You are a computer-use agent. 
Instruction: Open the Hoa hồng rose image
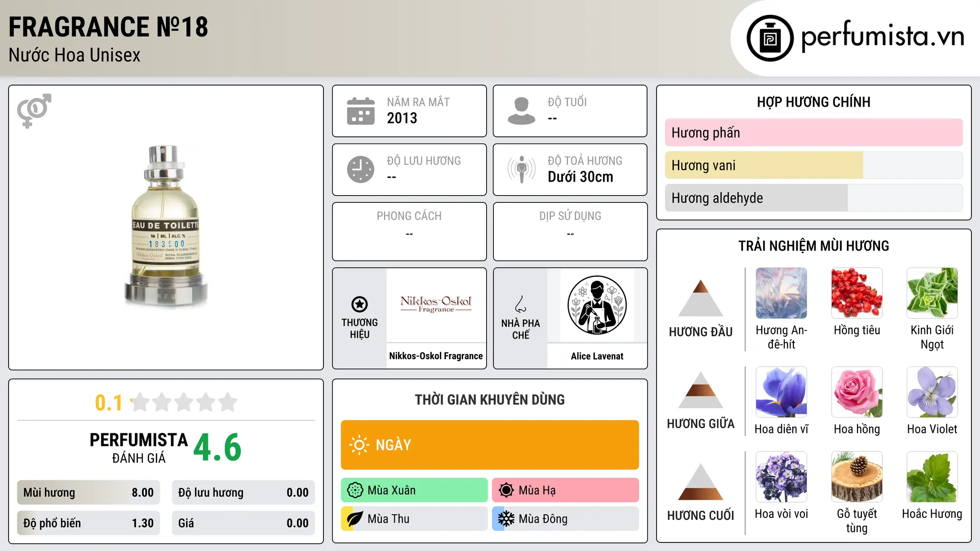(857, 392)
